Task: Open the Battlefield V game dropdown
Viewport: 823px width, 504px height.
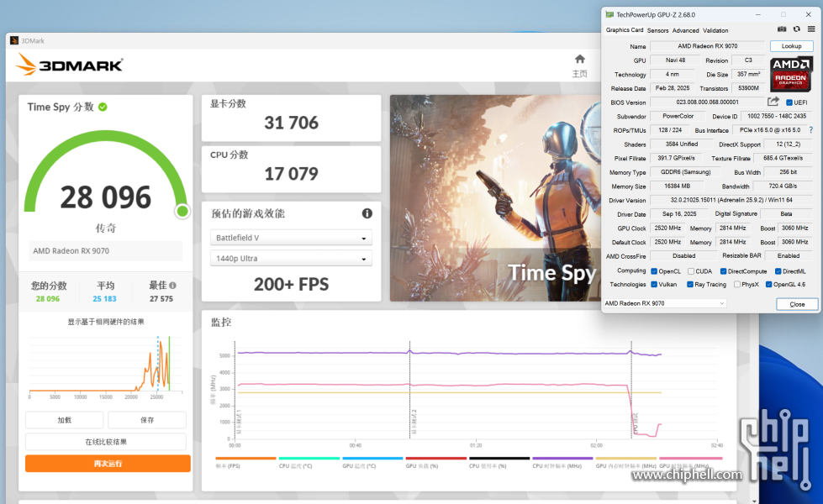Action: (x=290, y=238)
